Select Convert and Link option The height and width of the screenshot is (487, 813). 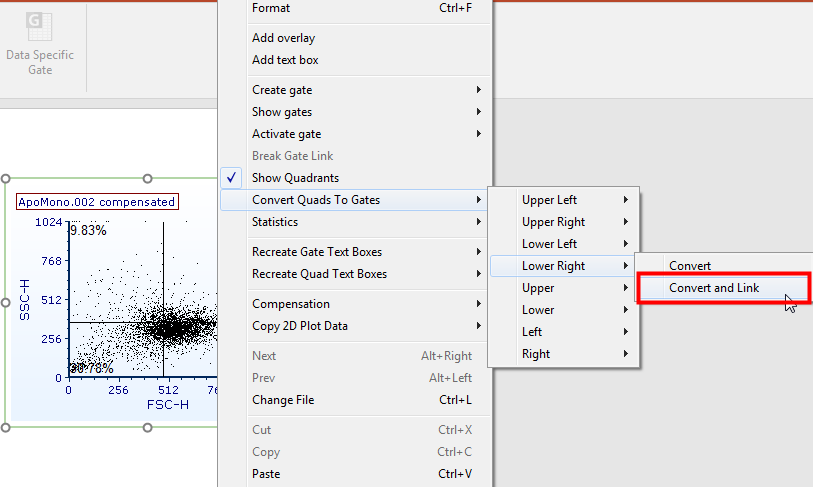coord(714,288)
